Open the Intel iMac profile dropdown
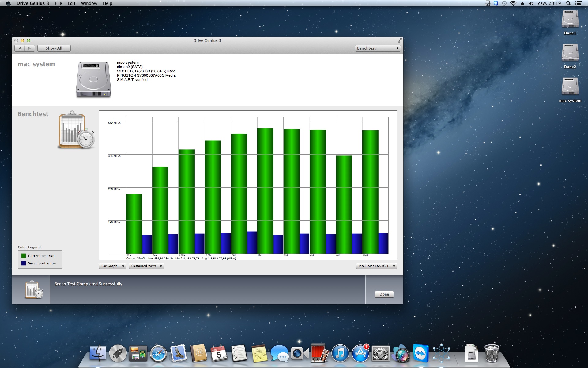 pos(377,266)
